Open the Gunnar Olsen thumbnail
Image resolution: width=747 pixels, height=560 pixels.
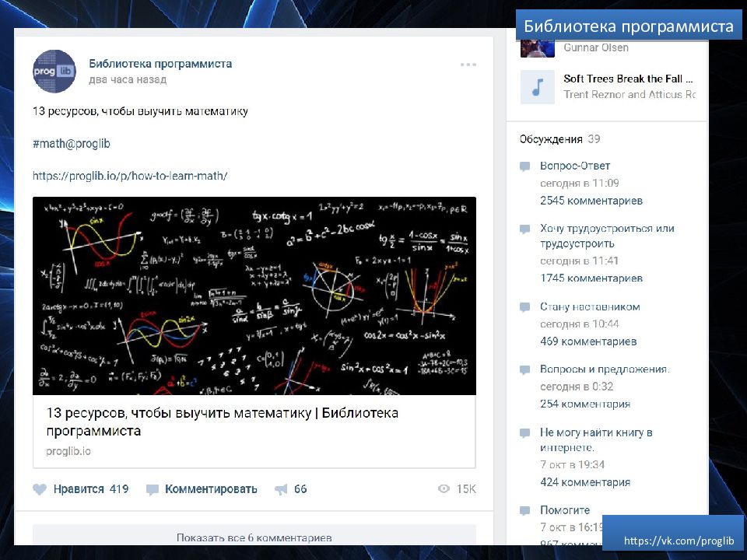[x=538, y=49]
